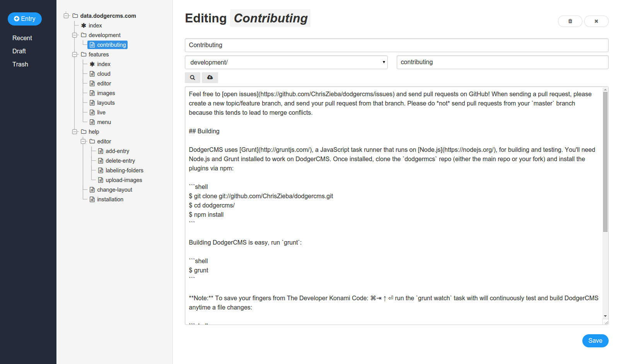Select the 'data.dodgercms.com' root label
Viewport: 621px width, 364px height.
108,16
